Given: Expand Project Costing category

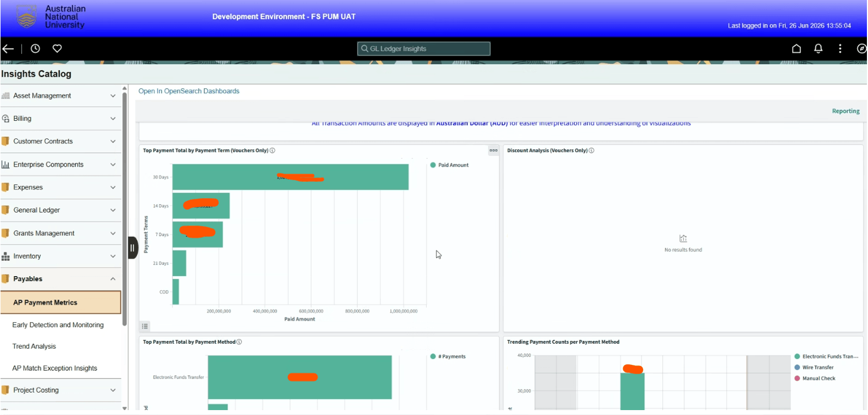Looking at the screenshot, I should coord(113,390).
